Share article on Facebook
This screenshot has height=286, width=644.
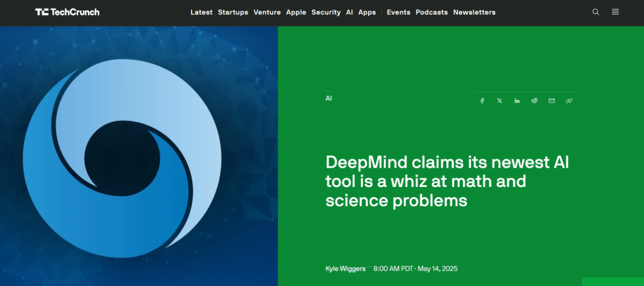(482, 101)
